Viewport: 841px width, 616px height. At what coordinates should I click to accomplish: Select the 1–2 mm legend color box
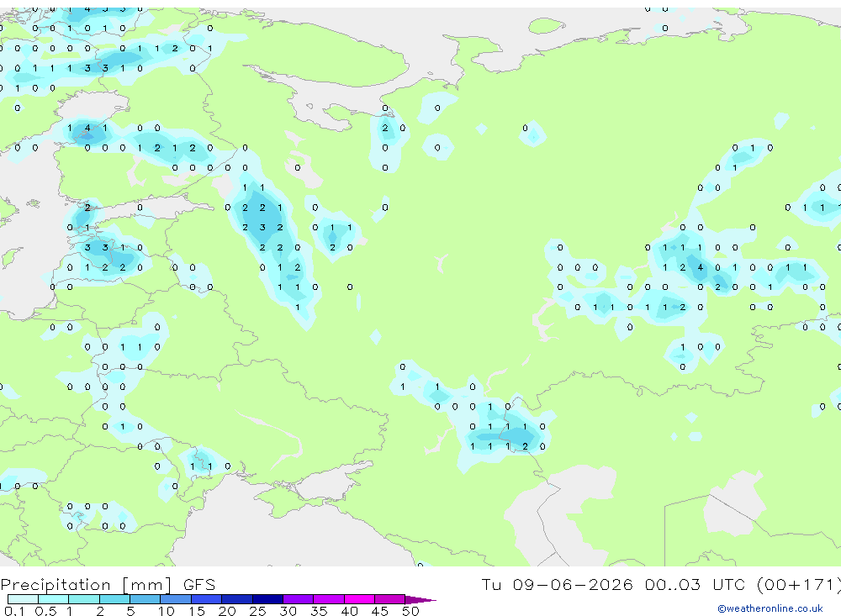coord(84,599)
